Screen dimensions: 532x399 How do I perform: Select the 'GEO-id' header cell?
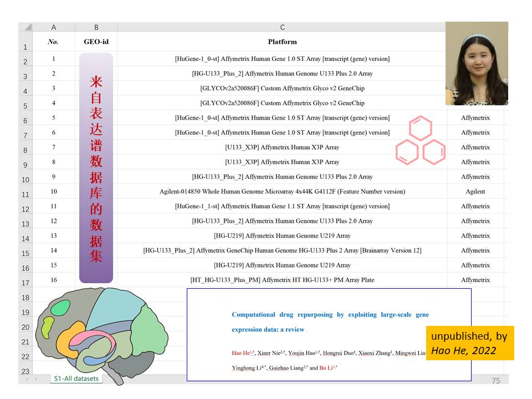tap(96, 42)
